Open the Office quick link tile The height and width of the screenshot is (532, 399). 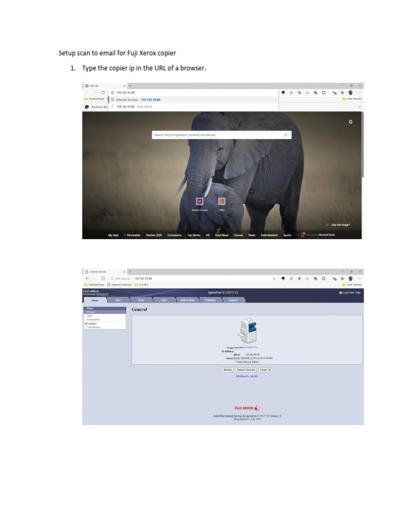[x=221, y=205]
